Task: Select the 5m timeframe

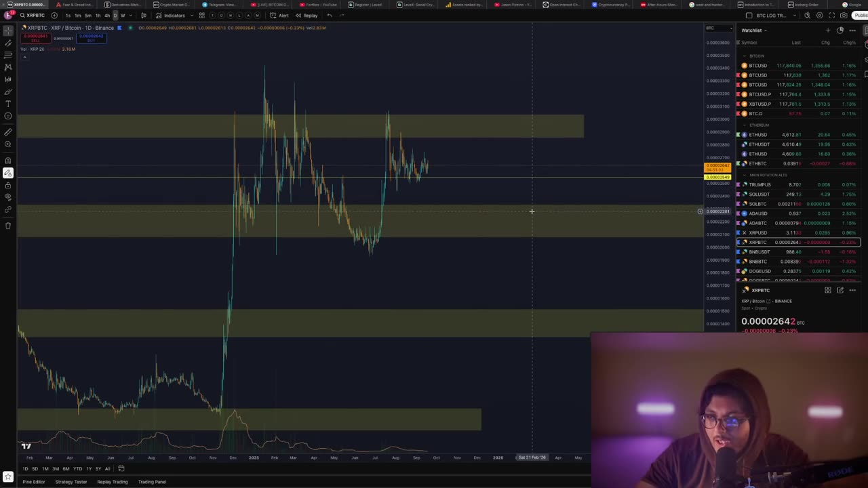Action: [88, 16]
